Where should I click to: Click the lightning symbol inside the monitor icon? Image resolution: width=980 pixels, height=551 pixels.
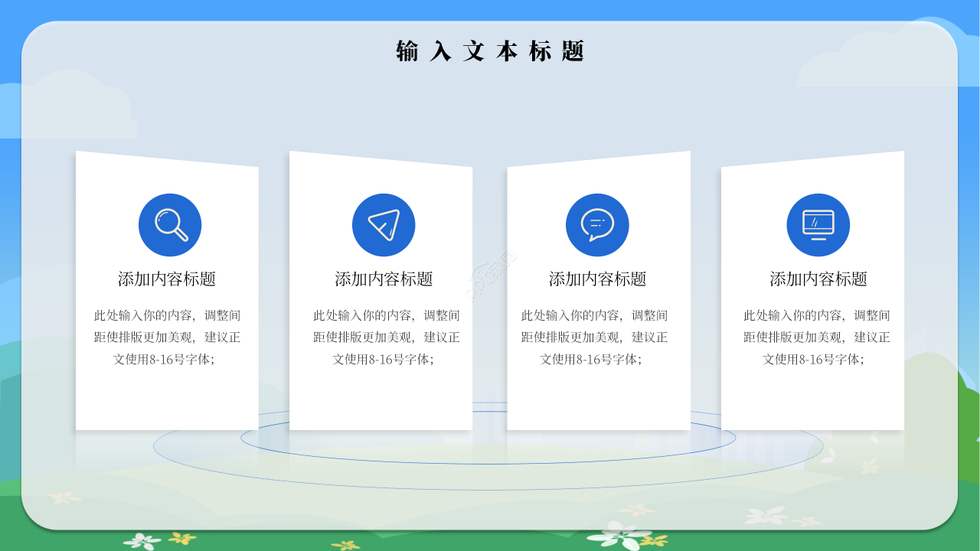pyautogui.click(x=815, y=223)
